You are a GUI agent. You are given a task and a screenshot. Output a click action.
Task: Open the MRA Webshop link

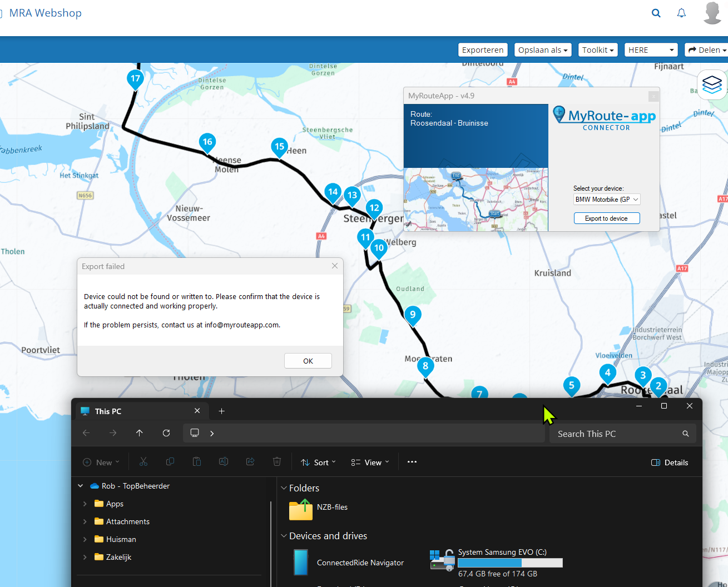(x=45, y=13)
